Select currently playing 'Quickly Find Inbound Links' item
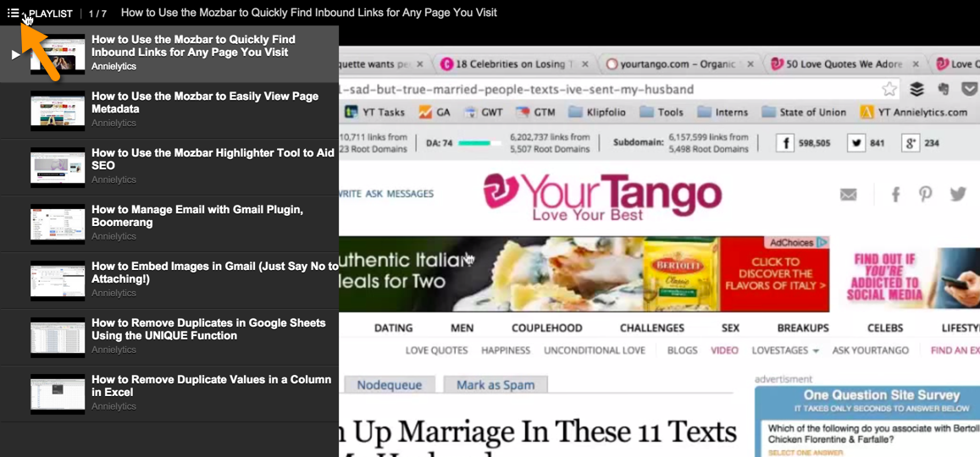The width and height of the screenshot is (980, 457). point(169,53)
